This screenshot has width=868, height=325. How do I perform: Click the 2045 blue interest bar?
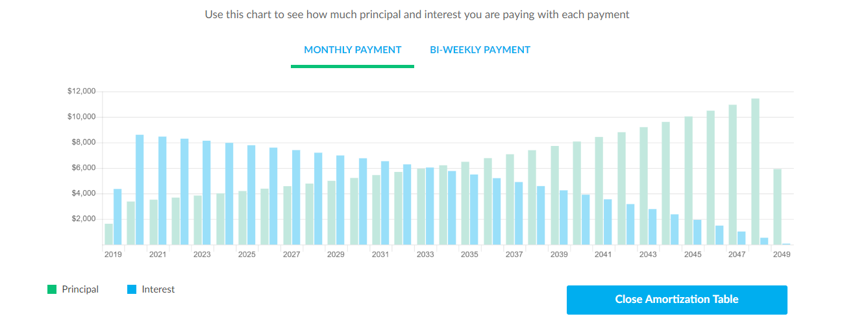pos(697,232)
